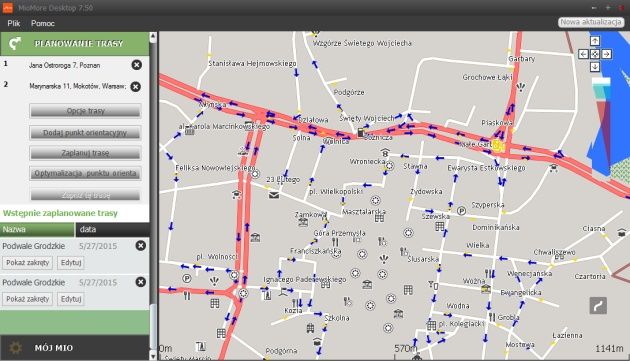Click the post office envelope icon on map
630x361 pixels.
274,195
